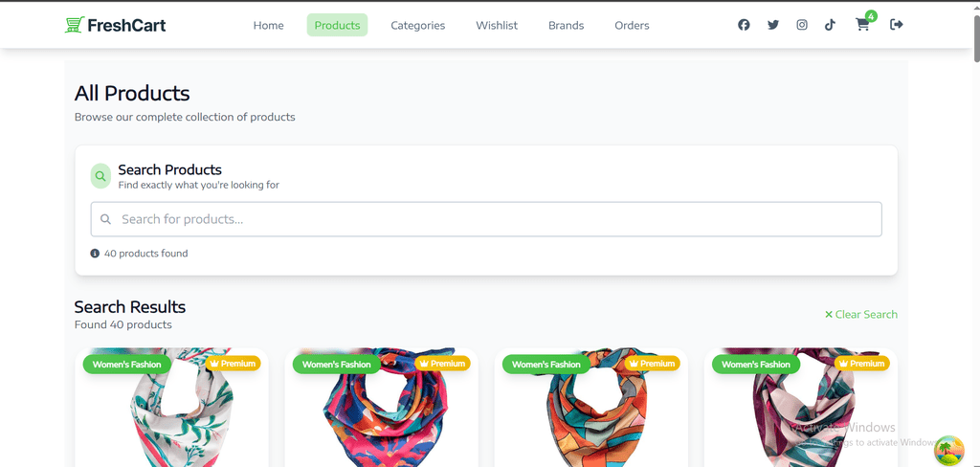980x467 pixels.
Task: Click the info icon next to 40 products found
Action: tap(95, 254)
